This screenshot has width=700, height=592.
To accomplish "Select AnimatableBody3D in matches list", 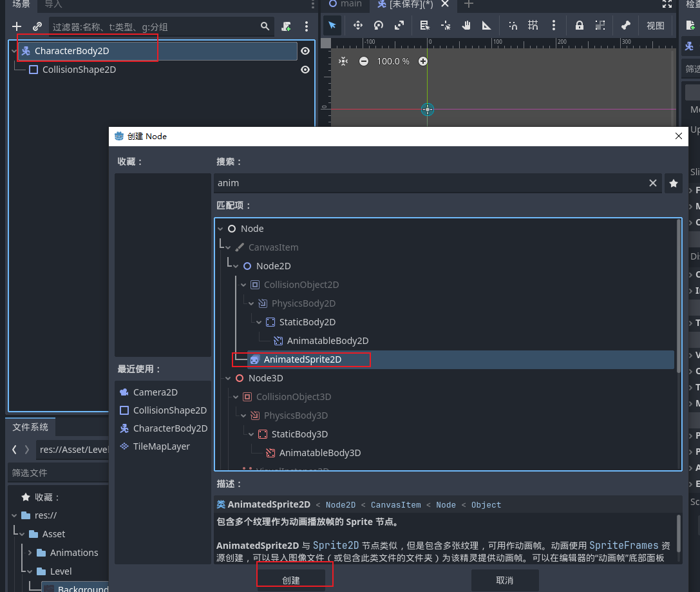I will pyautogui.click(x=319, y=453).
